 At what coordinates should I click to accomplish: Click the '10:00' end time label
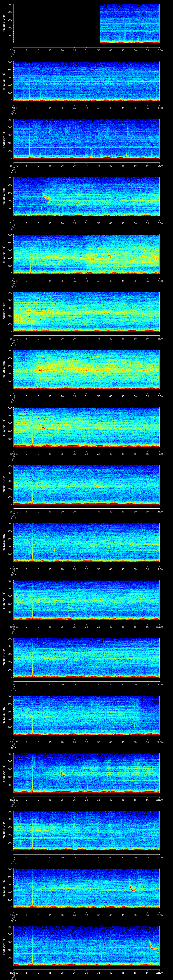pos(159,50)
